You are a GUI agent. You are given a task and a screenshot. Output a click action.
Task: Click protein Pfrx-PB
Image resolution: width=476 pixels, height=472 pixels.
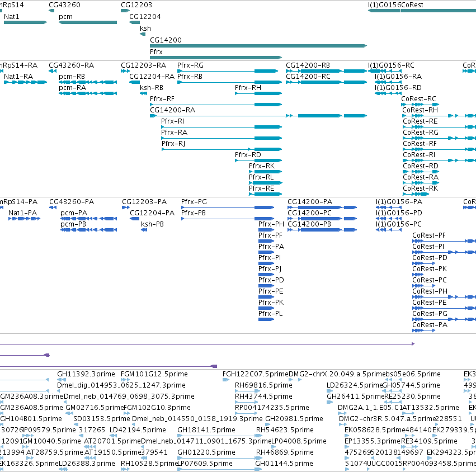(x=228, y=219)
